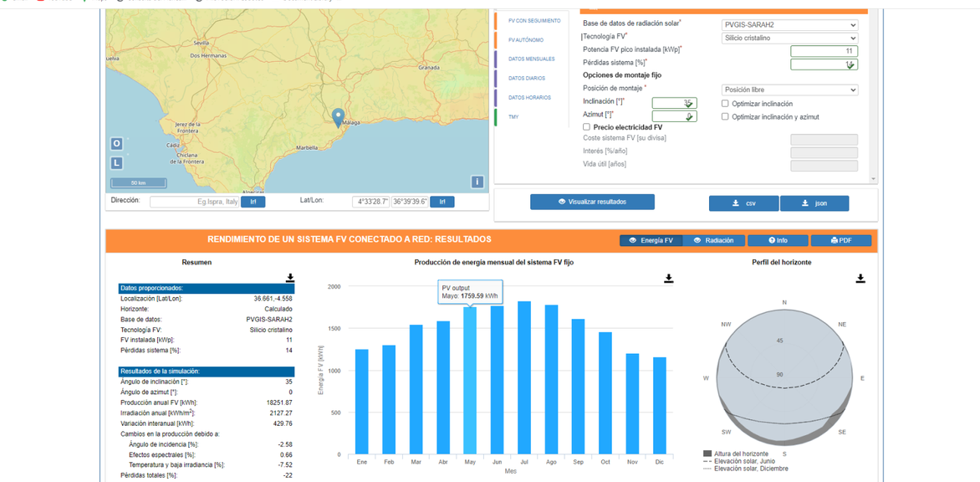This screenshot has width=980, height=482.
Task: Open the Info button in results header
Action: [778, 240]
